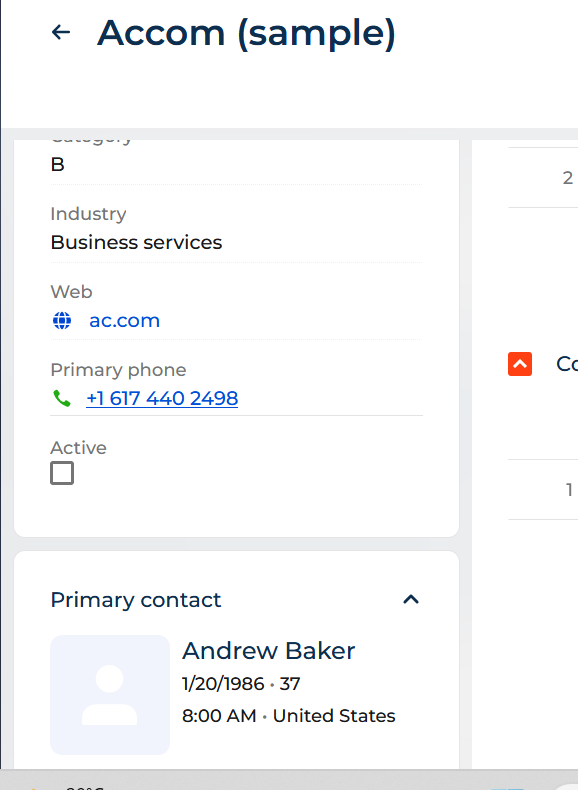Click the Accom (sample) page title
Image resolution: width=578 pixels, height=790 pixels.
click(x=246, y=33)
